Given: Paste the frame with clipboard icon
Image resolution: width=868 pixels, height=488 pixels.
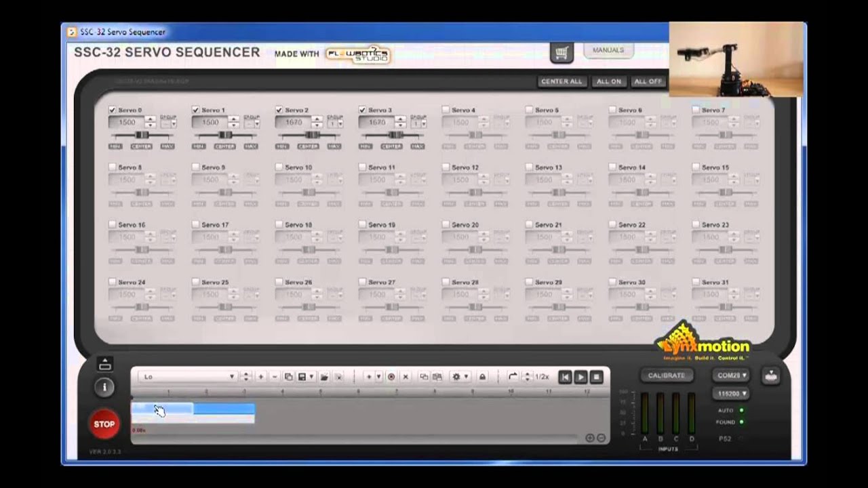Looking at the screenshot, I should (x=437, y=377).
